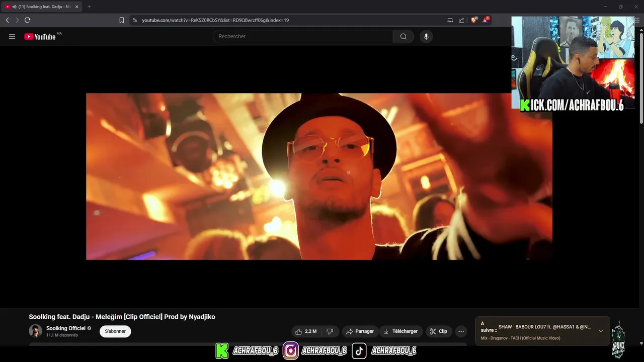The image size is (644, 362).
Task: Click the Rechercher search field
Action: (x=303, y=36)
